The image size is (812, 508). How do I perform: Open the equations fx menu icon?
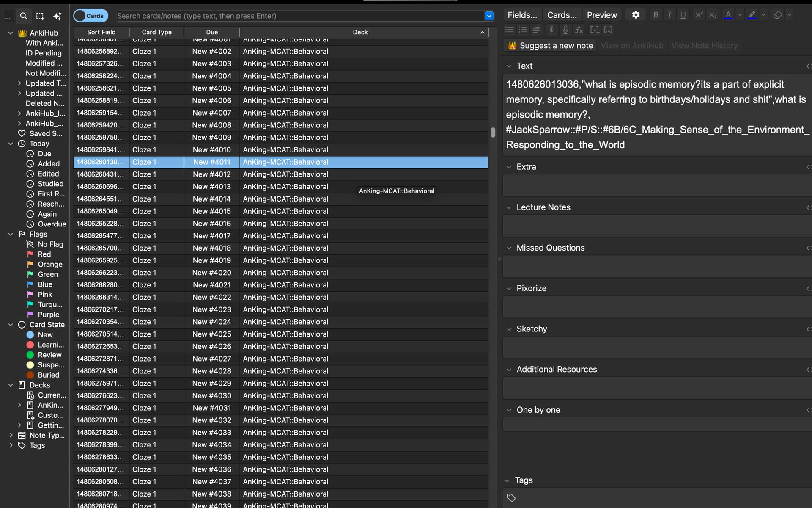coord(579,30)
